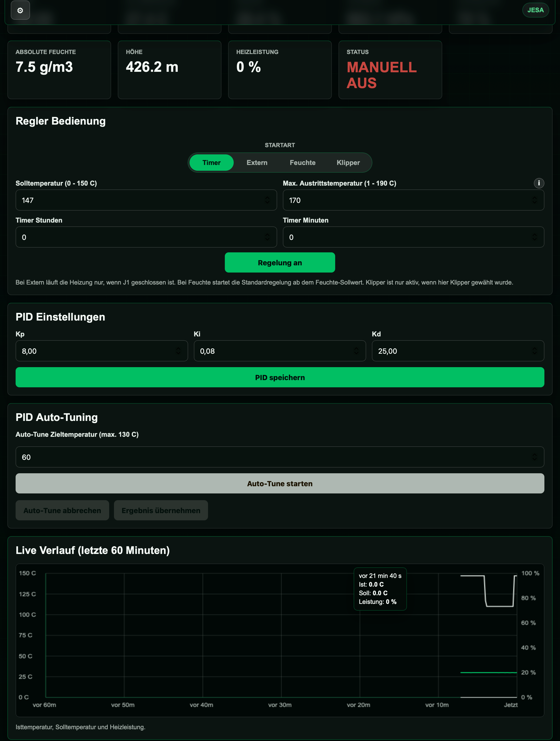Click the info icon beside Max. Austrittstemperatur

tap(539, 183)
